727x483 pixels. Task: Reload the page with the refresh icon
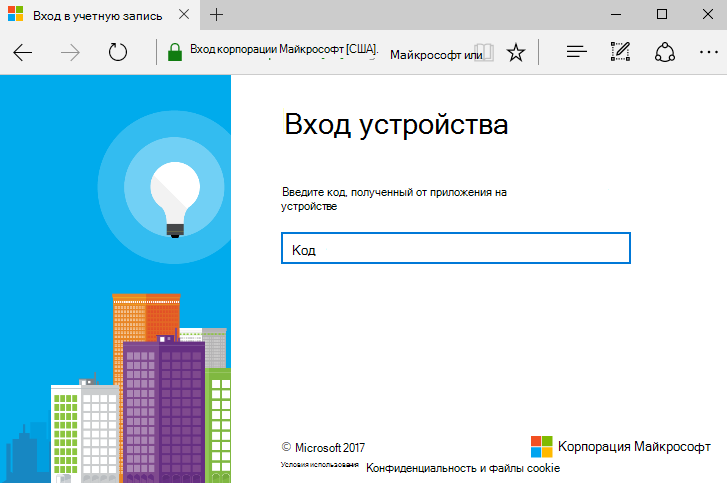coord(118,52)
